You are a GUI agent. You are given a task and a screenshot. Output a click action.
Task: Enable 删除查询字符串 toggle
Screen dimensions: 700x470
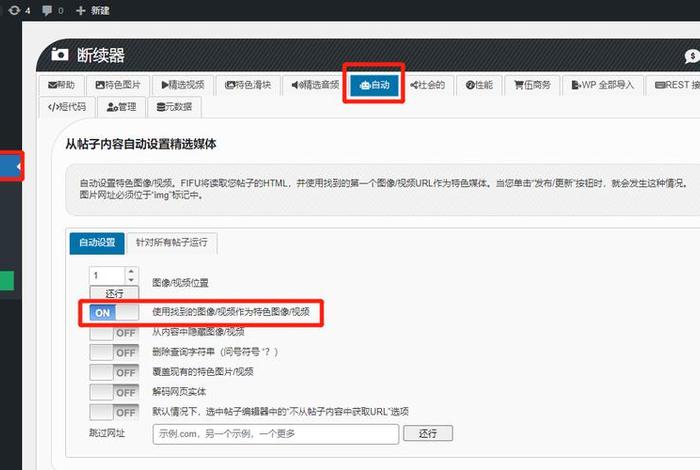pyautogui.click(x=114, y=353)
